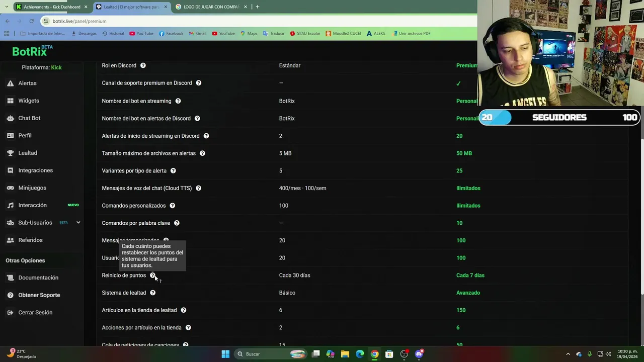The image size is (644, 362).
Task: Open the tab search dropdown arrow
Action: pos(7,7)
